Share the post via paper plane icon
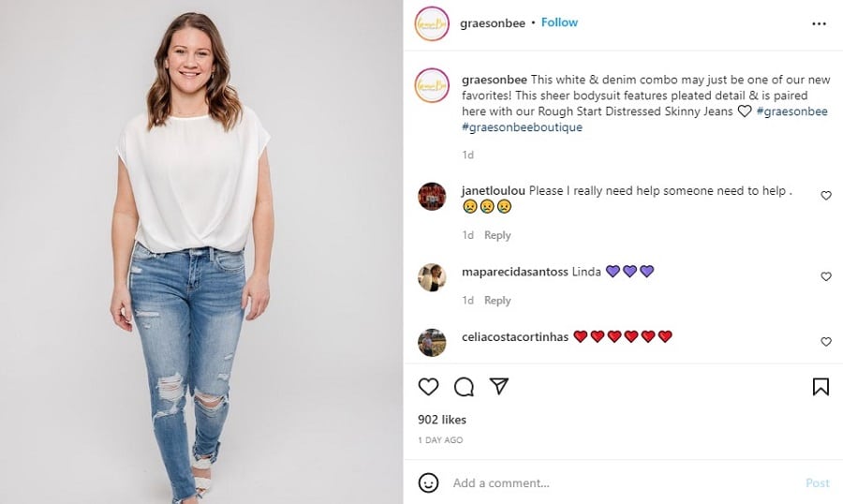The image size is (843, 504). [x=499, y=386]
